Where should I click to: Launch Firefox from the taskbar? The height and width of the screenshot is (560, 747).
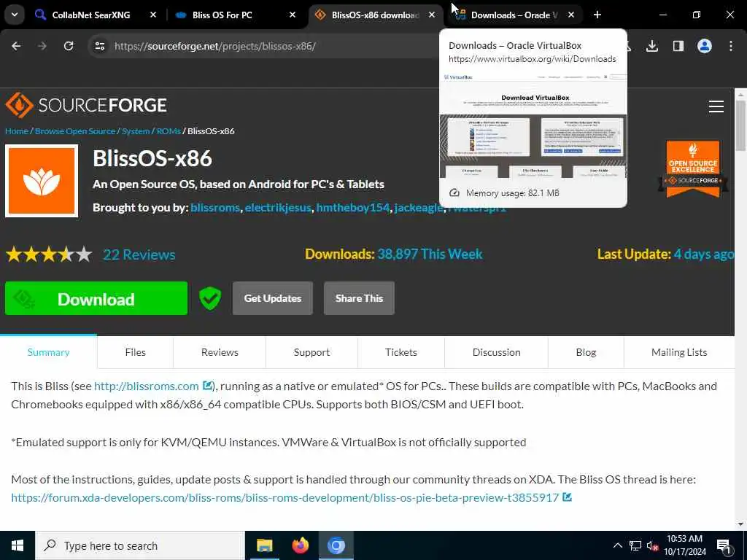(300, 545)
